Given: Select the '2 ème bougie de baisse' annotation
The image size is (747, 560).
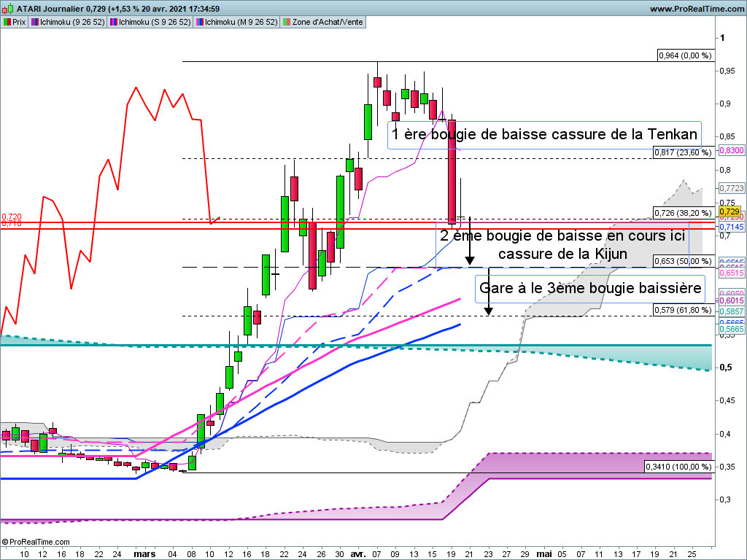Looking at the screenshot, I should click(x=562, y=245).
